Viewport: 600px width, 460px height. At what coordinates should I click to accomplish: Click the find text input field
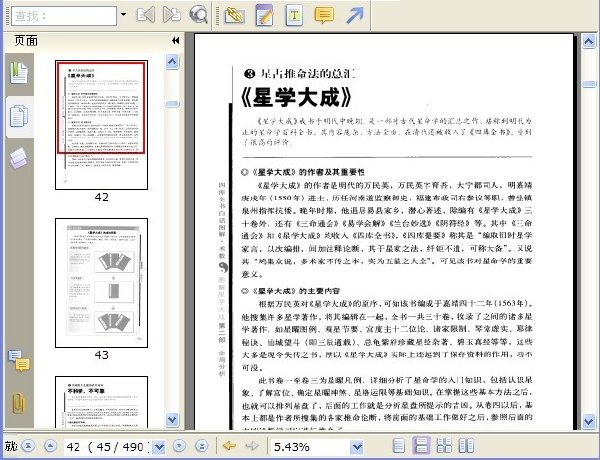(x=64, y=16)
